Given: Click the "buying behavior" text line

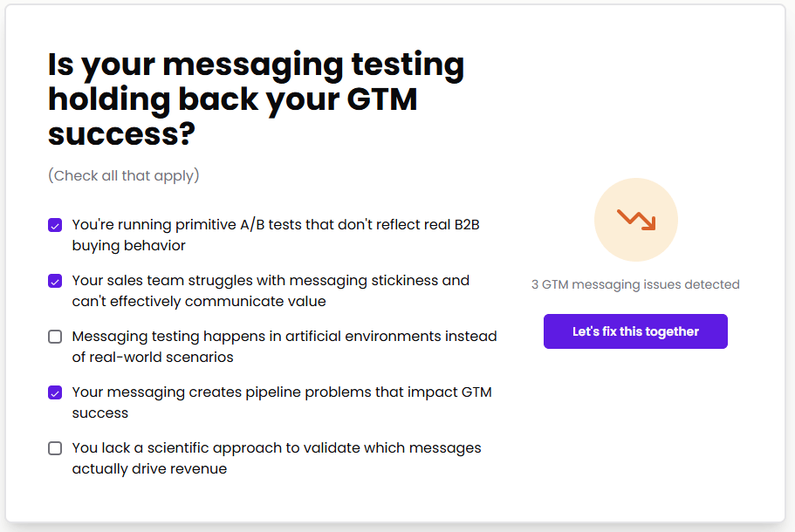Looking at the screenshot, I should click(x=129, y=245).
